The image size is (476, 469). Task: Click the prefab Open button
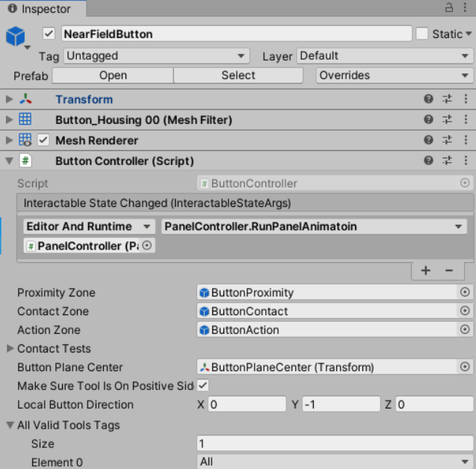click(113, 75)
